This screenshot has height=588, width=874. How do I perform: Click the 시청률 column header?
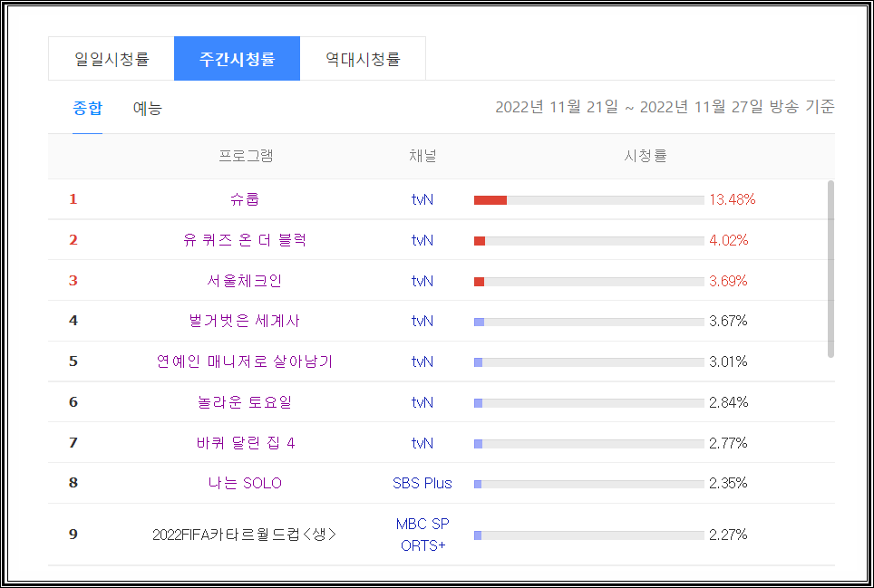click(x=646, y=155)
